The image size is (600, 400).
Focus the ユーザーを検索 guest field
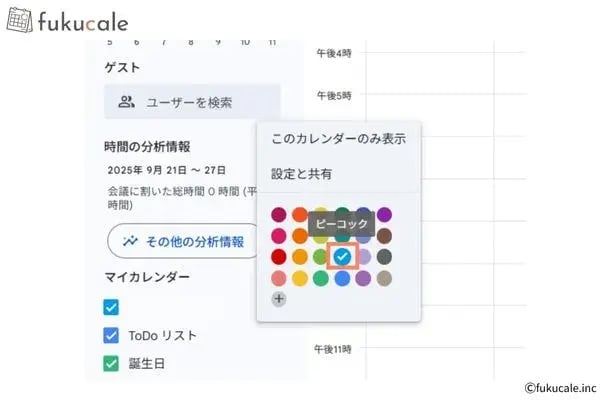190,102
